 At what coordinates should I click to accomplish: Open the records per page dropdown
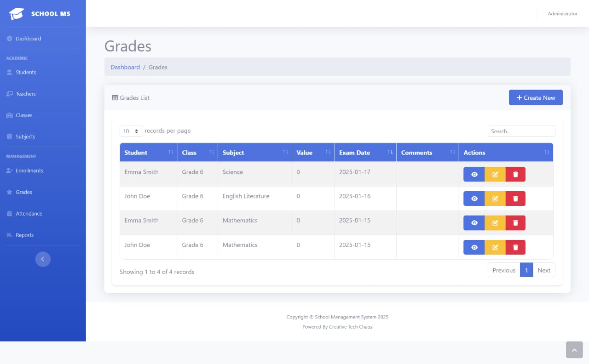(x=131, y=131)
